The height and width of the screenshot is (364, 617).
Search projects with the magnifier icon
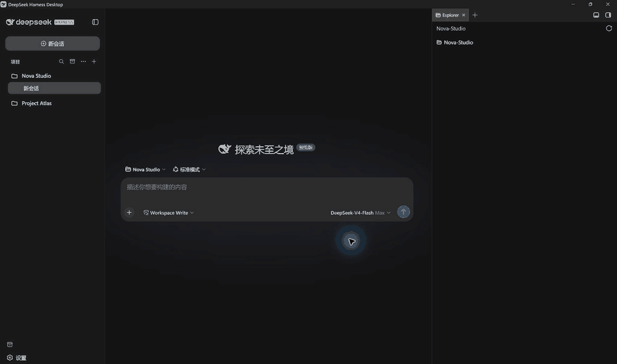61,62
